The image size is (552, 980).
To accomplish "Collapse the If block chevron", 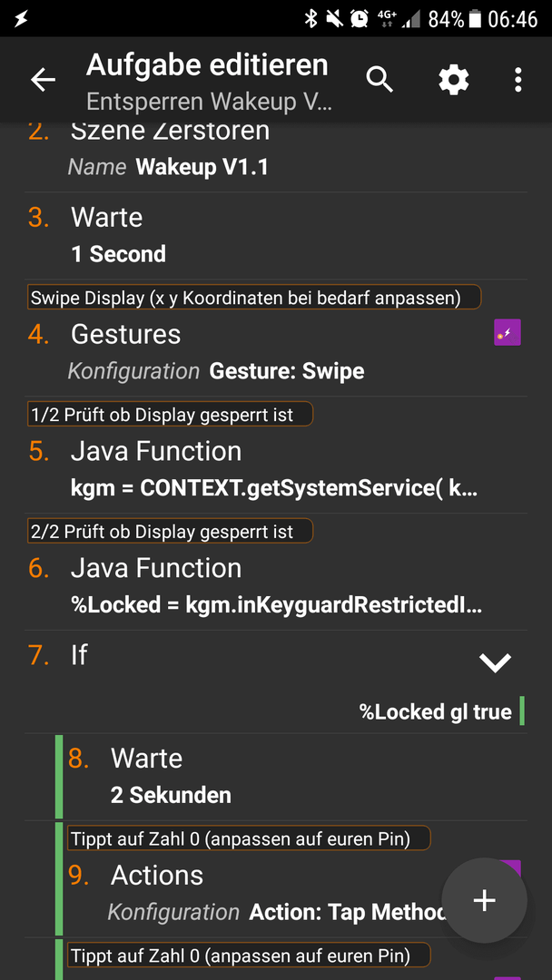I will [495, 661].
